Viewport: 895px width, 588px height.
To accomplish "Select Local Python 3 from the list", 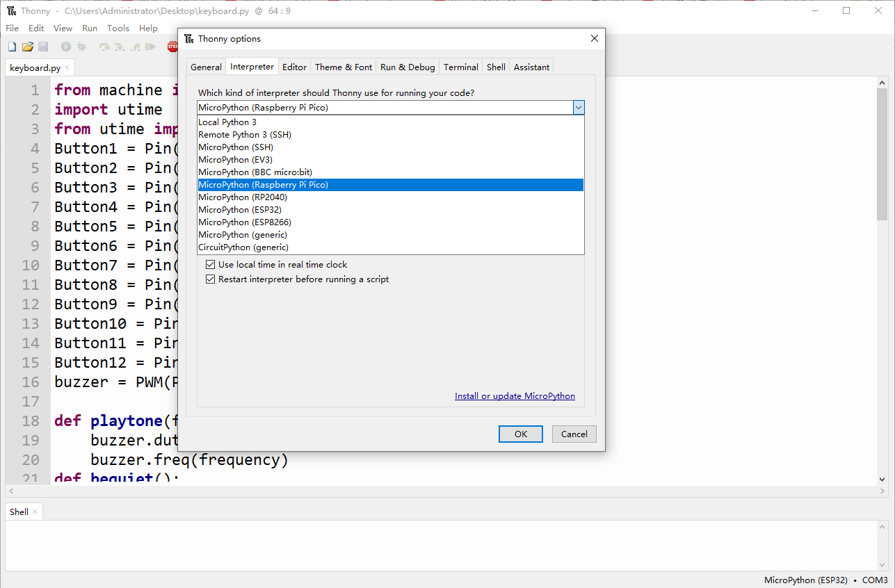I will pyautogui.click(x=391, y=122).
